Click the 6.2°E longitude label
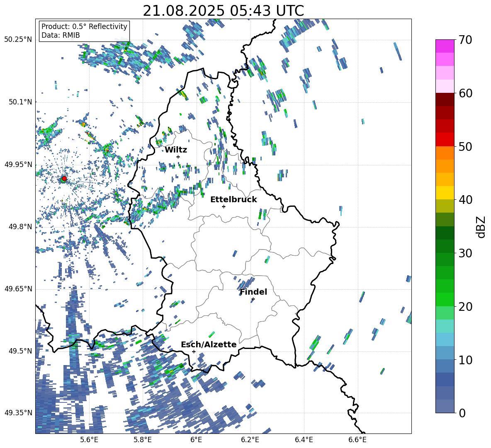 pos(250,440)
